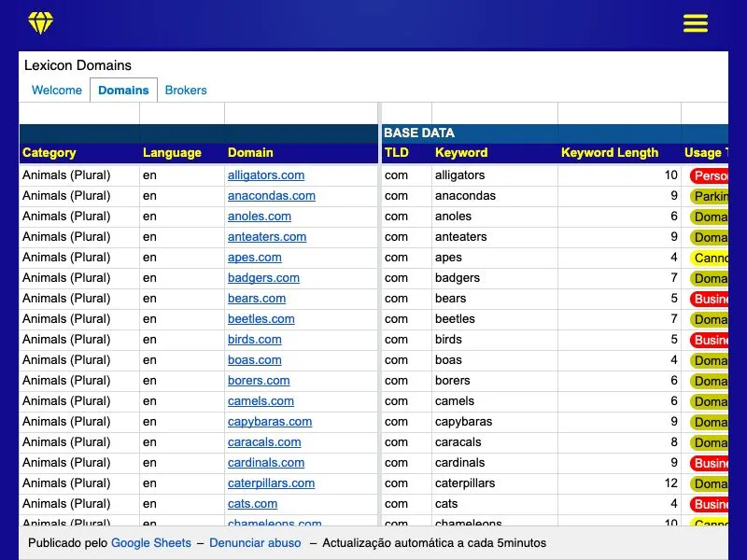Click the usage badge in anacondas row
The height and width of the screenshot is (560, 747).
pos(709,196)
